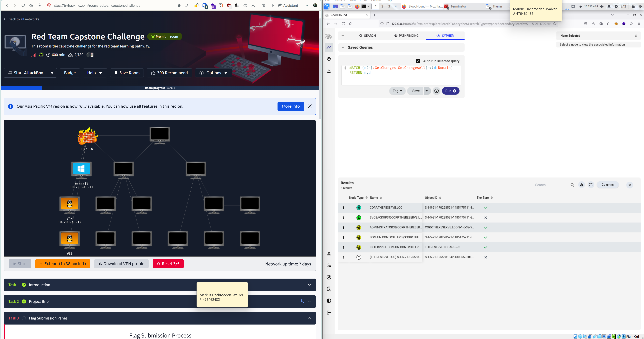Open the BloodHound Explore graph icon in the sidebar

[329, 47]
